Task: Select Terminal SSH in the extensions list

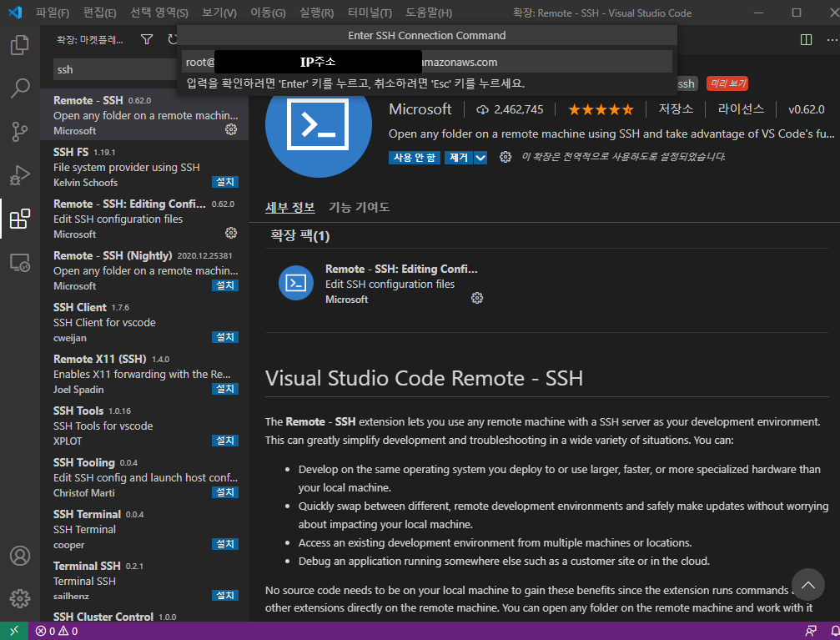Action: coord(144,581)
